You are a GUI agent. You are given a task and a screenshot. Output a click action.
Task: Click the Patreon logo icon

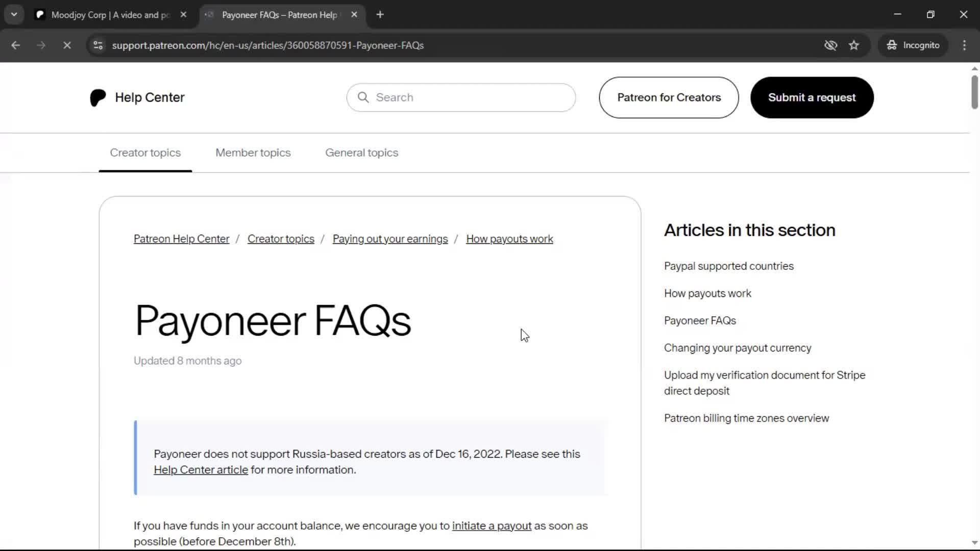(97, 97)
